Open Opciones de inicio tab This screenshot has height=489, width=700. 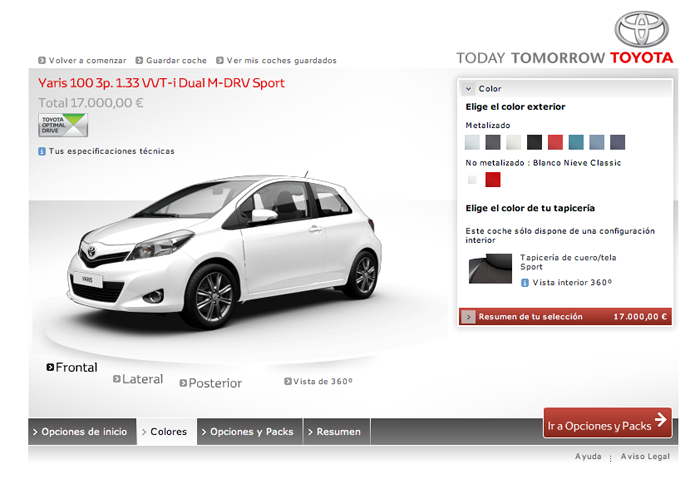[x=82, y=432]
